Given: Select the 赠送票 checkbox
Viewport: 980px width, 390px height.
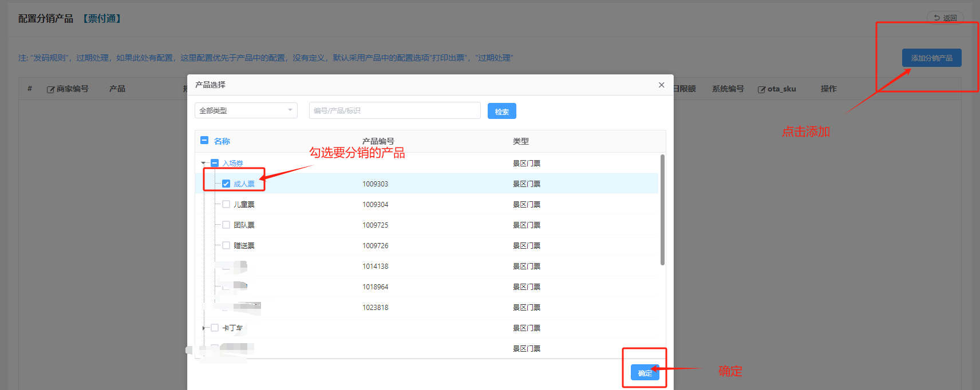Looking at the screenshot, I should coord(226,245).
